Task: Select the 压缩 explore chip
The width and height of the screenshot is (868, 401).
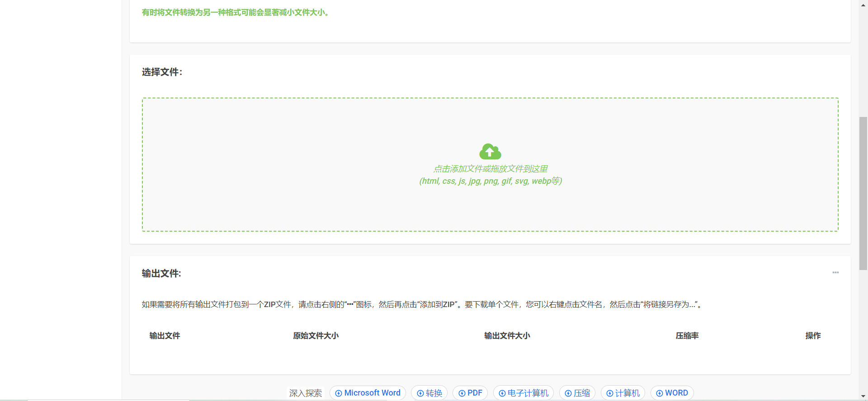Action: [577, 393]
